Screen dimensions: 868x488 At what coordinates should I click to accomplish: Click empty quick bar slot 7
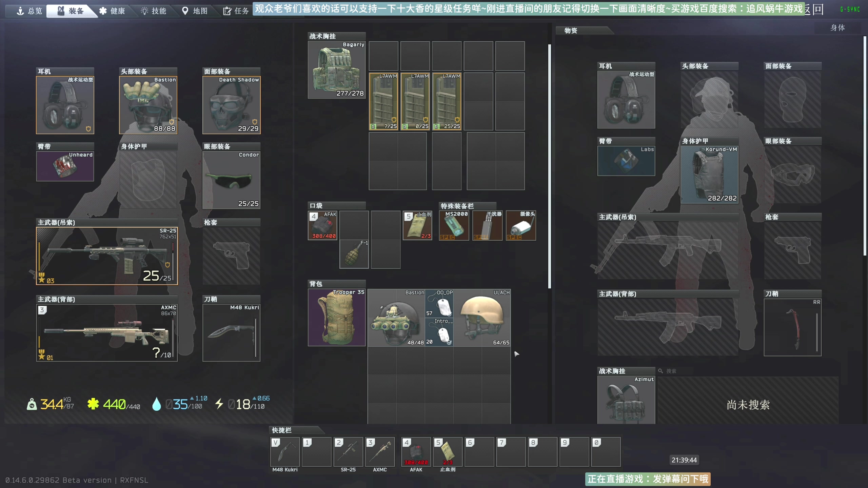[511, 452]
